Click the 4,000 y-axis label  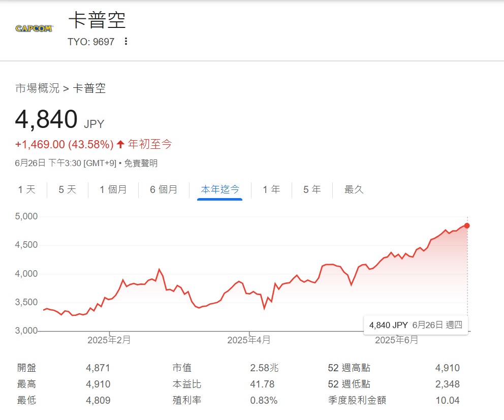(26, 274)
